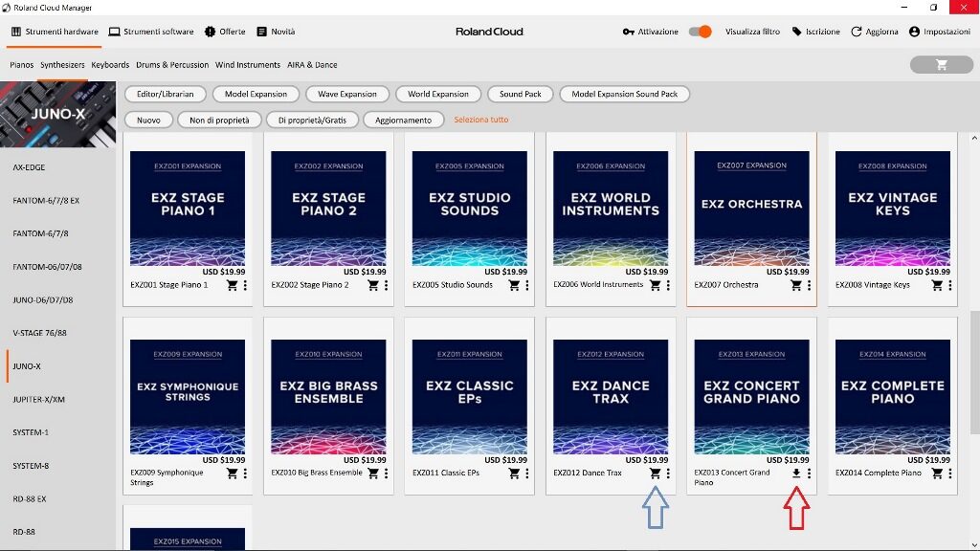Open the Offerte section

(x=225, y=32)
